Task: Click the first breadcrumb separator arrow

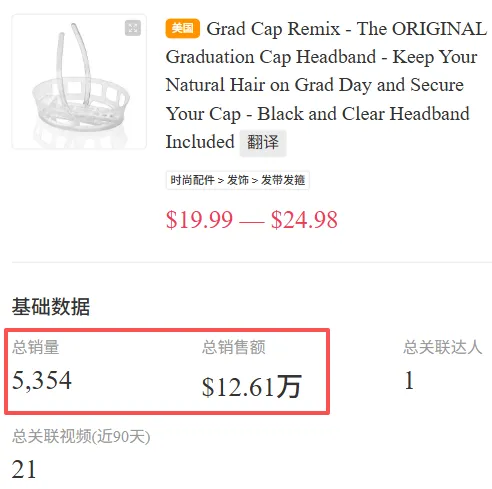Action: click(221, 181)
